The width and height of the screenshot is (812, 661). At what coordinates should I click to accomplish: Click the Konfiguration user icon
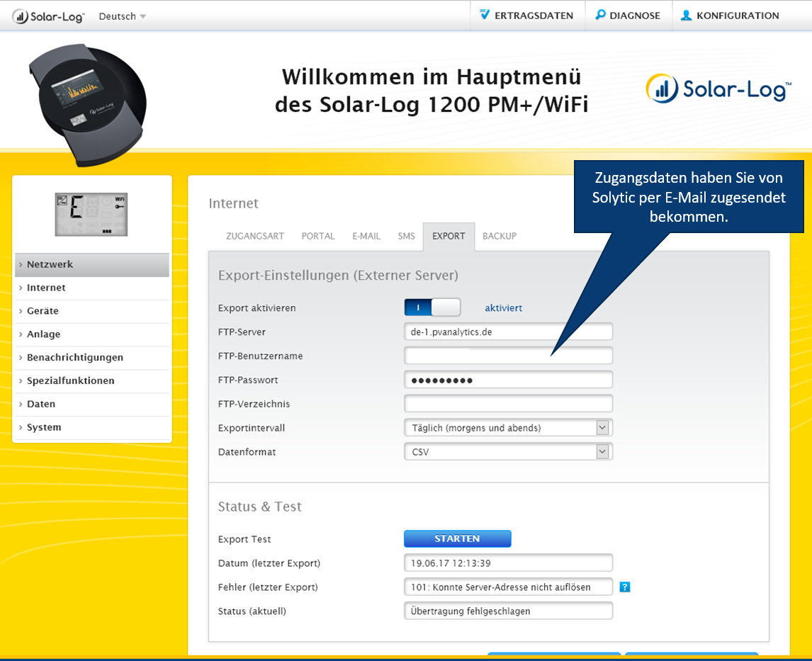(x=686, y=15)
